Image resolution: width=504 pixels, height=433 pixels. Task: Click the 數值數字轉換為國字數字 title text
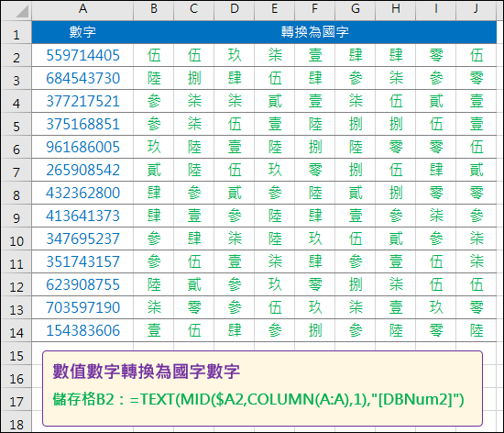pyautogui.click(x=147, y=372)
